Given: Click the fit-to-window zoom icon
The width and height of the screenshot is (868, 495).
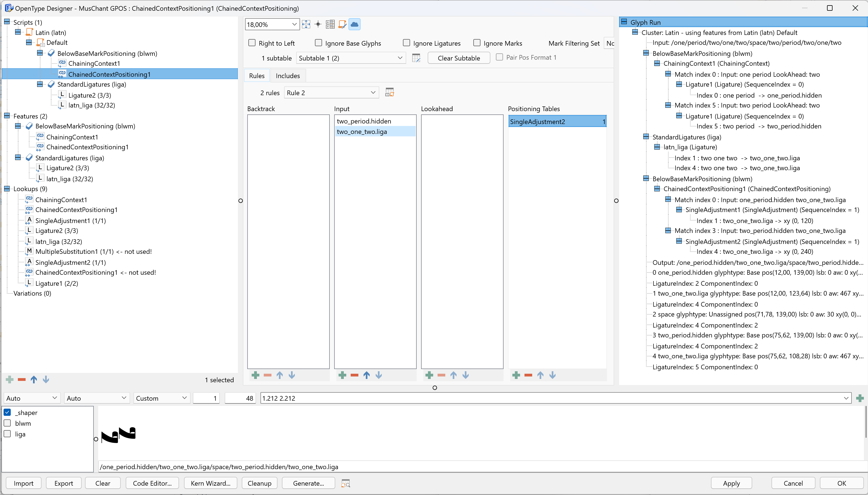Looking at the screenshot, I should pyautogui.click(x=306, y=24).
